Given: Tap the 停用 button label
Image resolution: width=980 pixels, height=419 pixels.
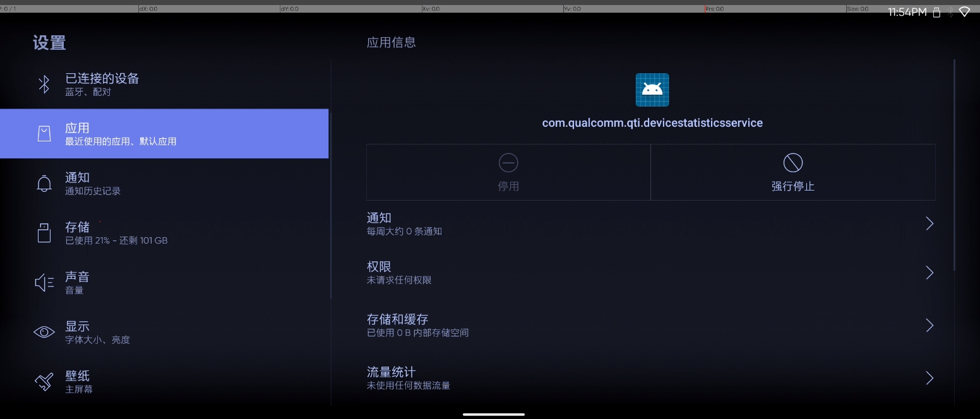Looking at the screenshot, I should tap(508, 186).
